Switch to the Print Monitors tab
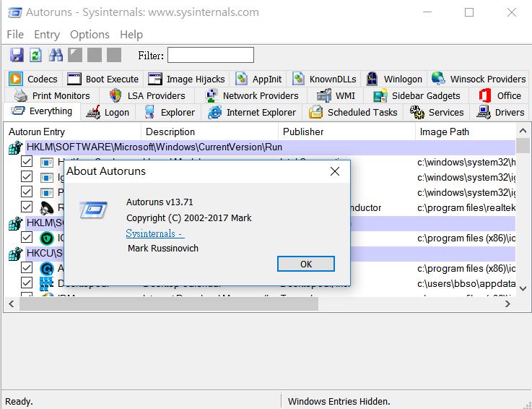 coord(52,95)
